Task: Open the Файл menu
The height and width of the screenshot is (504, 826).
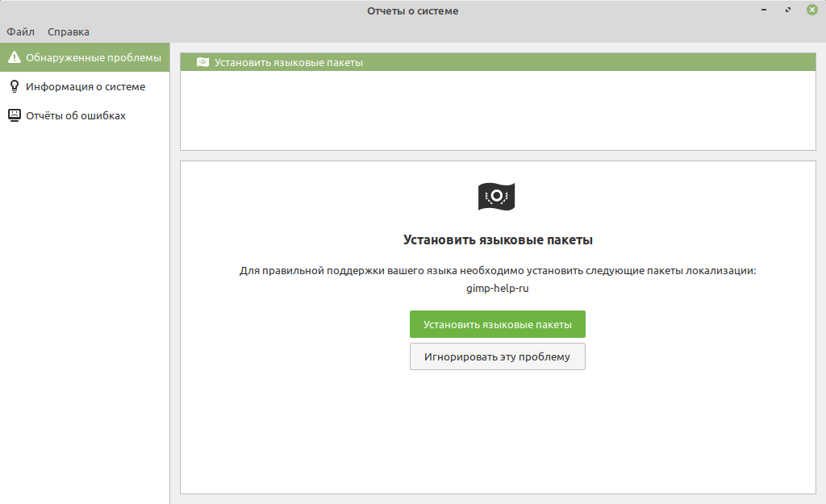Action: pos(20,31)
